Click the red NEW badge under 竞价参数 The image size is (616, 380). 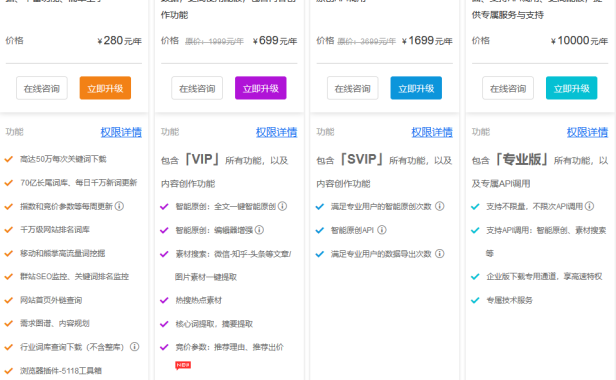[x=183, y=365]
